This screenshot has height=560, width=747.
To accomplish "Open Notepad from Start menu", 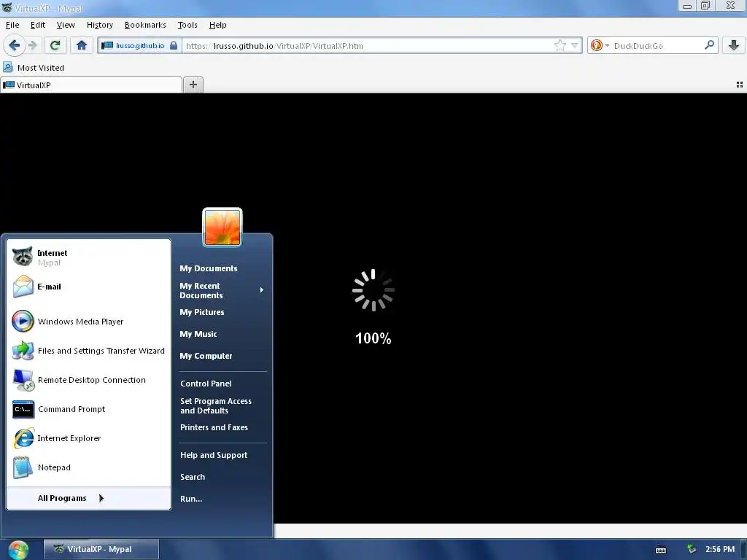I will click(x=88, y=467).
